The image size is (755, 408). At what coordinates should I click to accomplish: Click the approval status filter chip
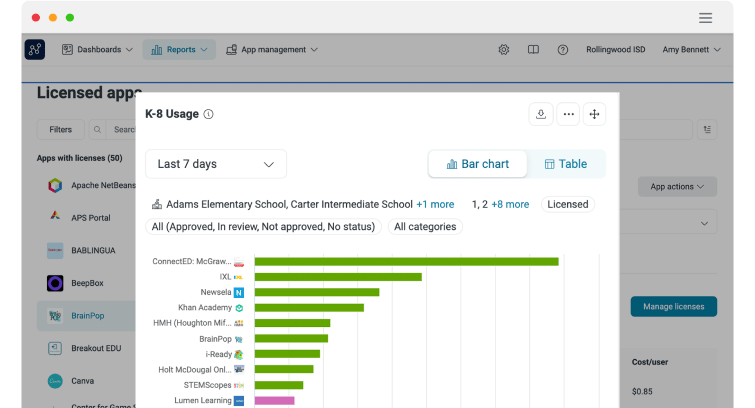pyautogui.click(x=263, y=227)
